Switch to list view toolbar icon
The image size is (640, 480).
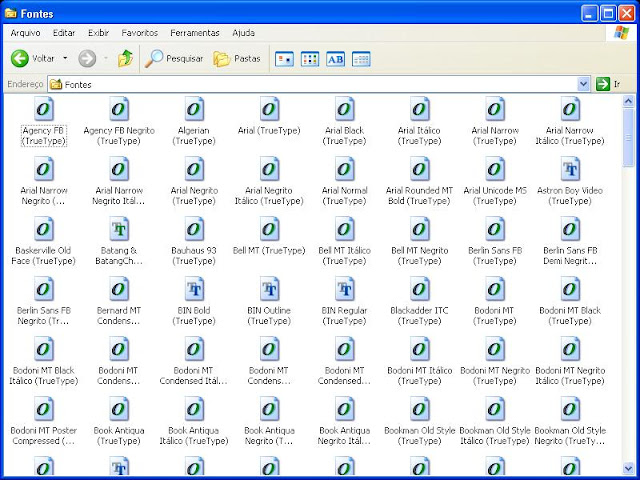pyautogui.click(x=310, y=59)
